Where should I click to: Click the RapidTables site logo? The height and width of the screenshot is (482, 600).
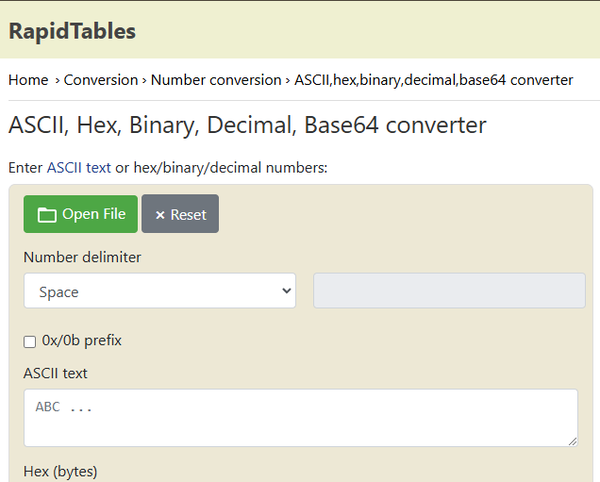pos(72,31)
